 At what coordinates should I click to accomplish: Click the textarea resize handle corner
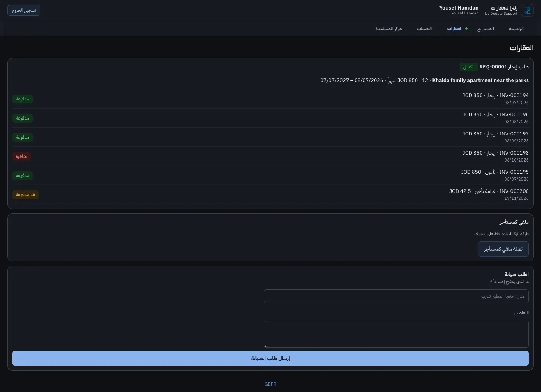266,346
